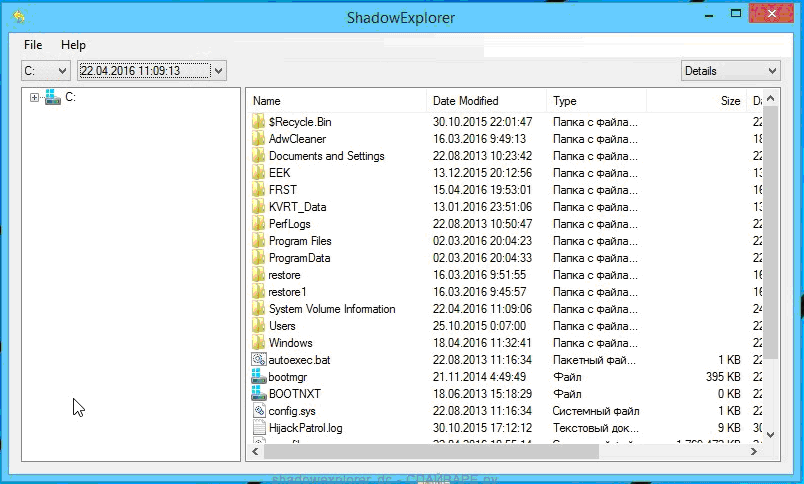Click the KVRT_Data folder name
This screenshot has height=484, width=804.
pos(297,207)
